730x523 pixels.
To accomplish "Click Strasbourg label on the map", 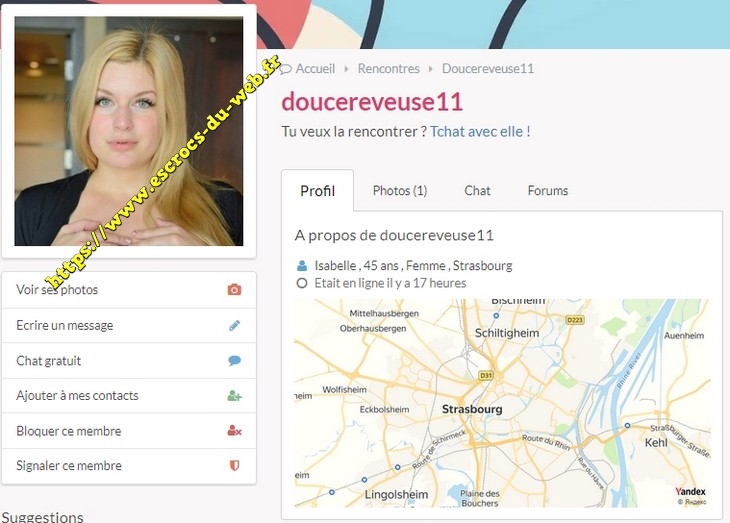I will tap(471, 410).
